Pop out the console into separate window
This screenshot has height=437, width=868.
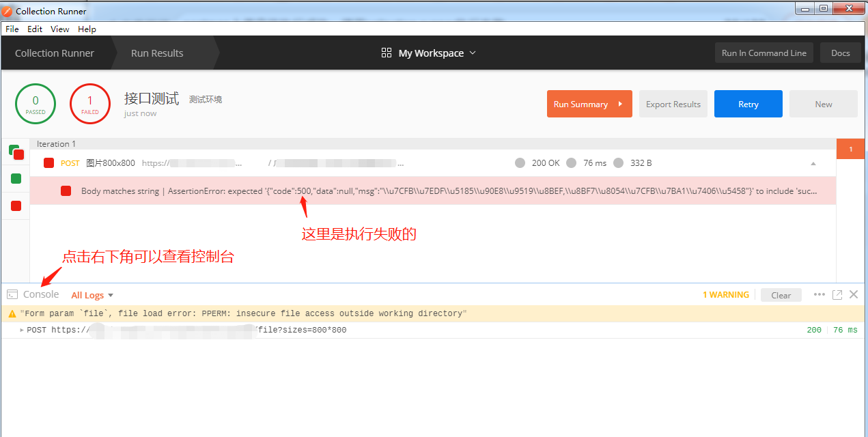click(837, 294)
